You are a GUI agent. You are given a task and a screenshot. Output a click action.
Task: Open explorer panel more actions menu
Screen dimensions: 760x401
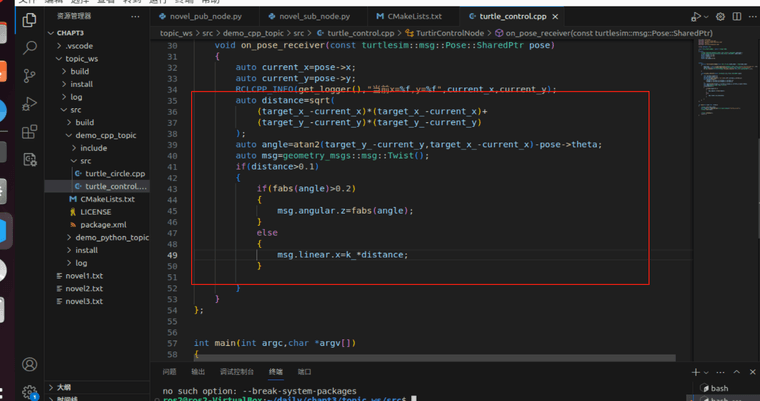[135, 16]
